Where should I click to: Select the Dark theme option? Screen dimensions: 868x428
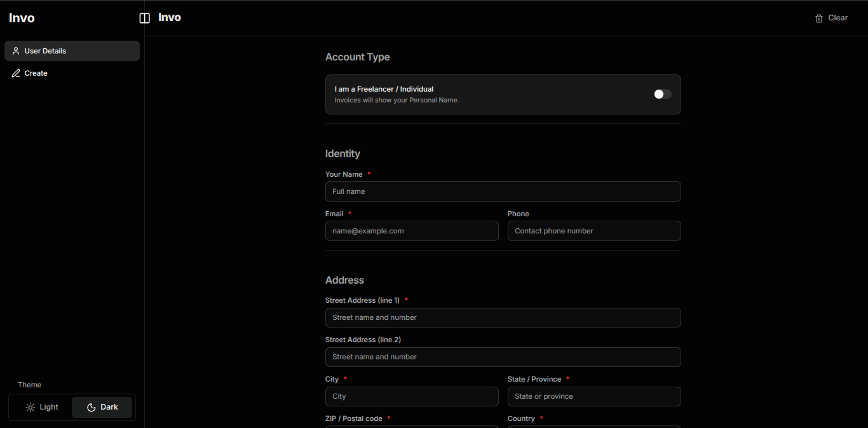point(102,407)
